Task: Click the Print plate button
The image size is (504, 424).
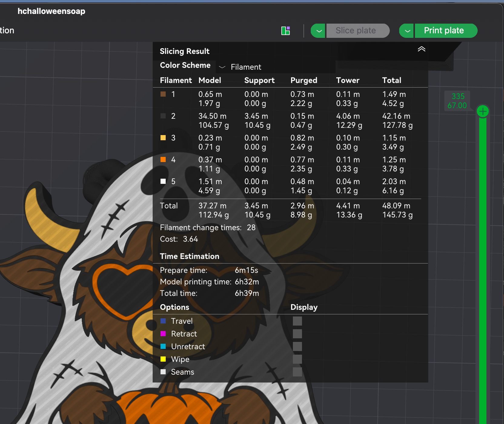Action: pyautogui.click(x=446, y=31)
